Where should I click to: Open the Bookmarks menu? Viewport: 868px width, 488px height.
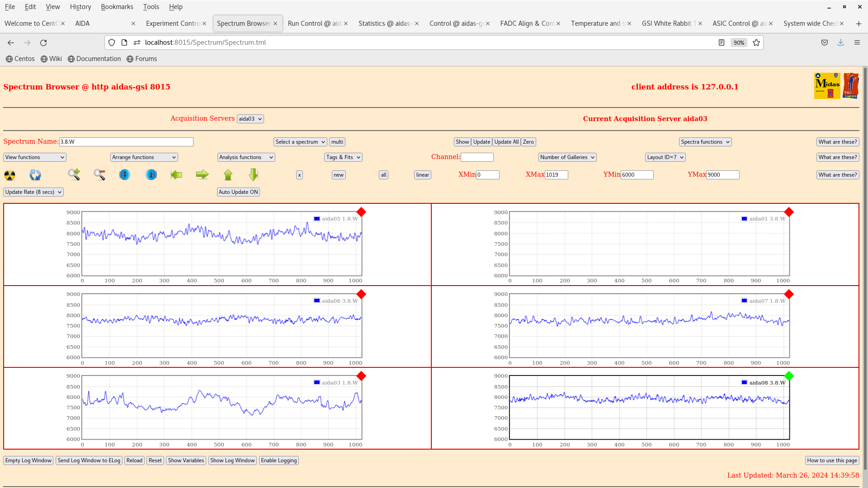point(117,7)
